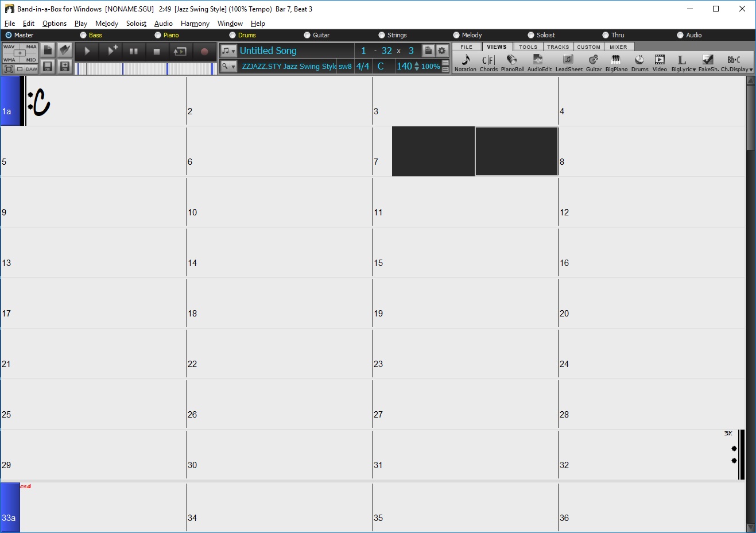Click the Save As disk-plus icon
This screenshot has height=533, width=756.
pos(65,67)
